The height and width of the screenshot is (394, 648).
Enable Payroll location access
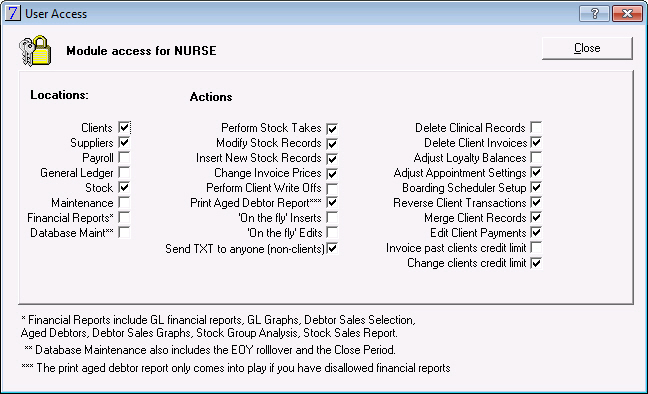[124, 158]
